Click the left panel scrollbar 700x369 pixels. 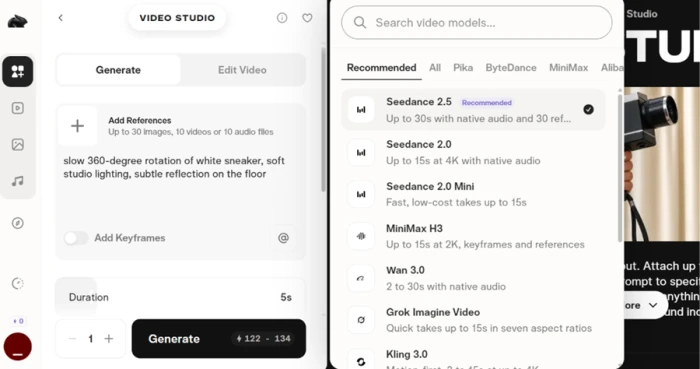pyautogui.click(x=324, y=120)
